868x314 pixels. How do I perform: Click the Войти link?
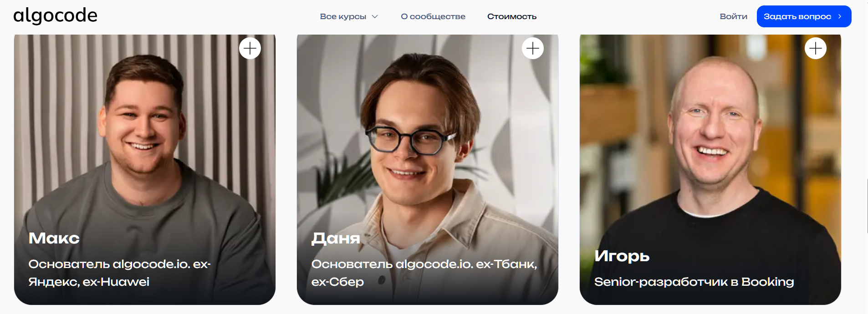tap(733, 16)
